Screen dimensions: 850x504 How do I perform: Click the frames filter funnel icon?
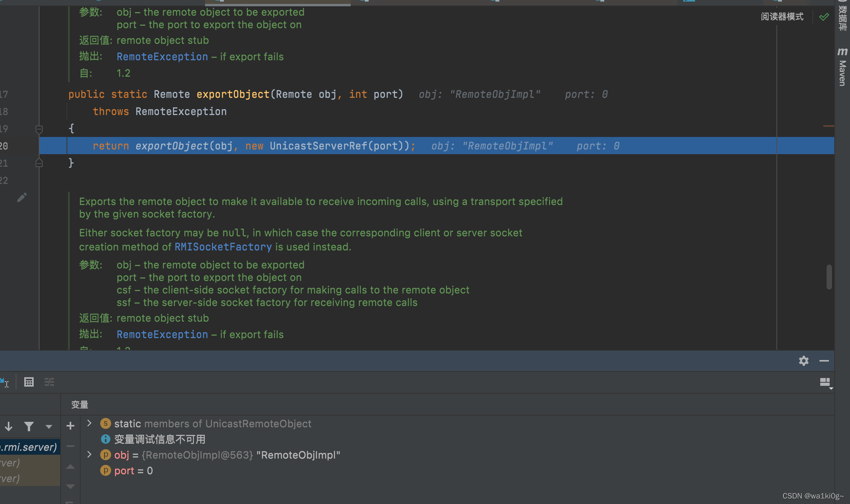click(29, 427)
